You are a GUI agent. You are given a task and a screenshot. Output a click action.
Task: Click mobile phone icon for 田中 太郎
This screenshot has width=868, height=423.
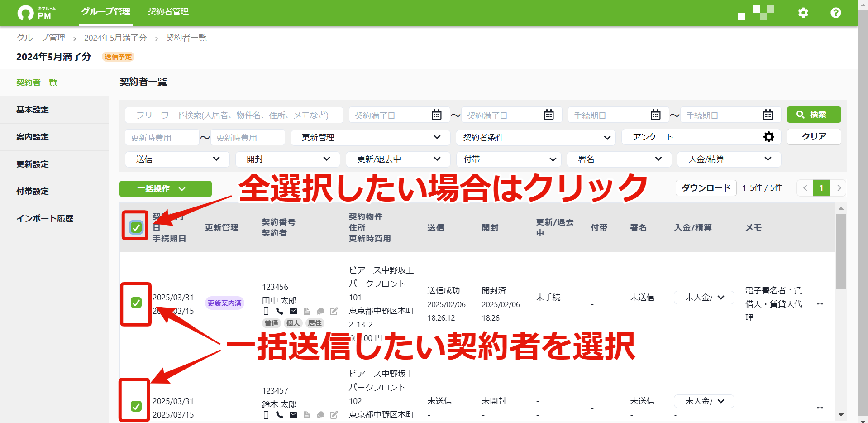(x=266, y=311)
